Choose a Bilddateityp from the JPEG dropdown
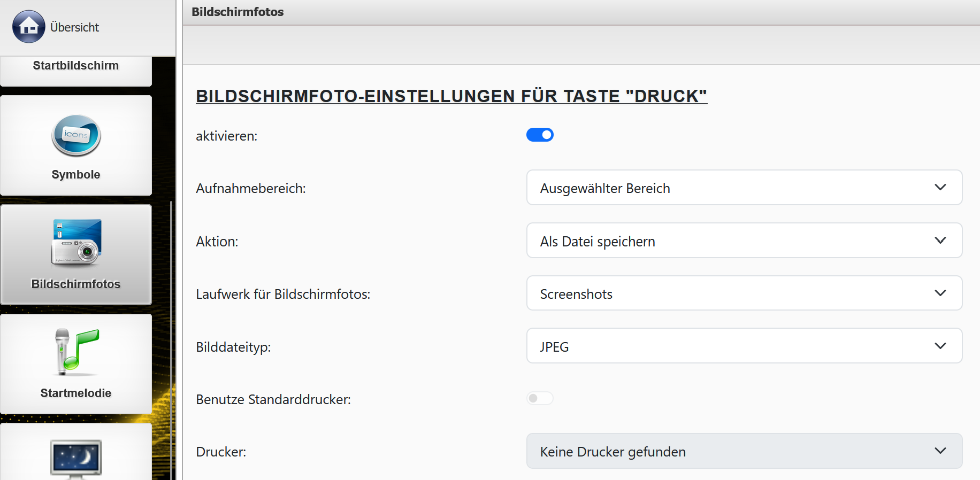This screenshot has width=980, height=480. pyautogui.click(x=744, y=346)
